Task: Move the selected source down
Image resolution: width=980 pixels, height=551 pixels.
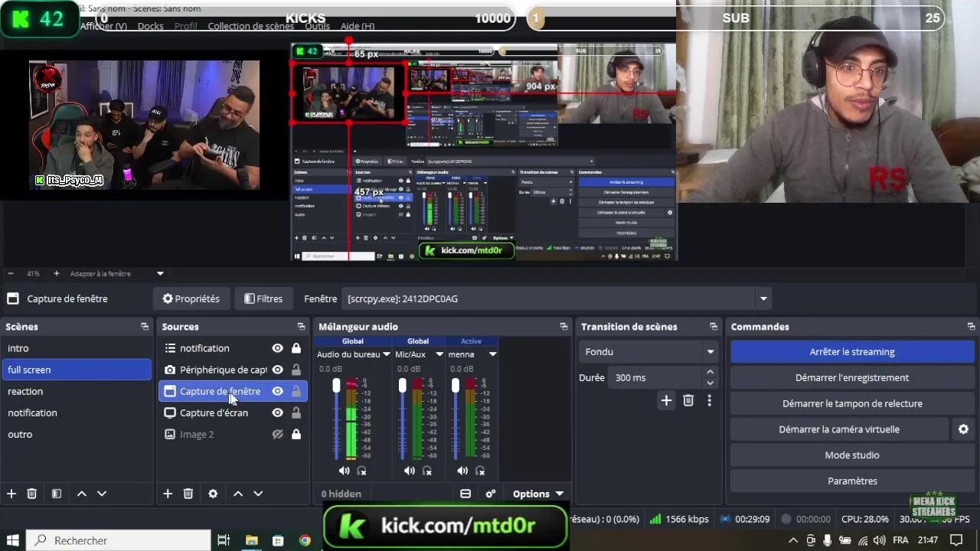Action: pos(258,494)
